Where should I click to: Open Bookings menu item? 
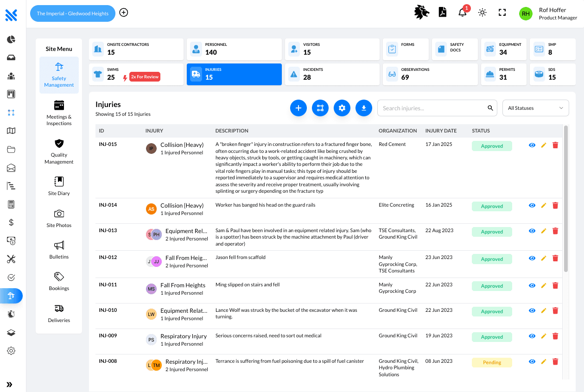[x=59, y=281]
